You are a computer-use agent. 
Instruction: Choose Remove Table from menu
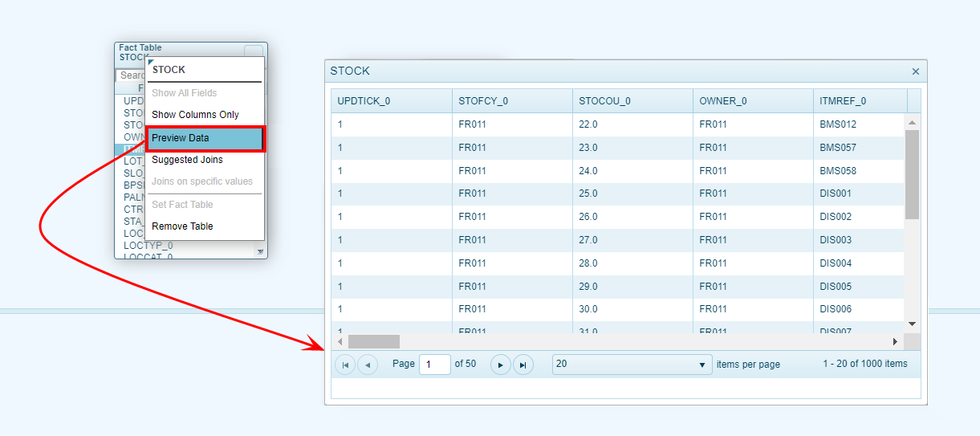click(205, 226)
